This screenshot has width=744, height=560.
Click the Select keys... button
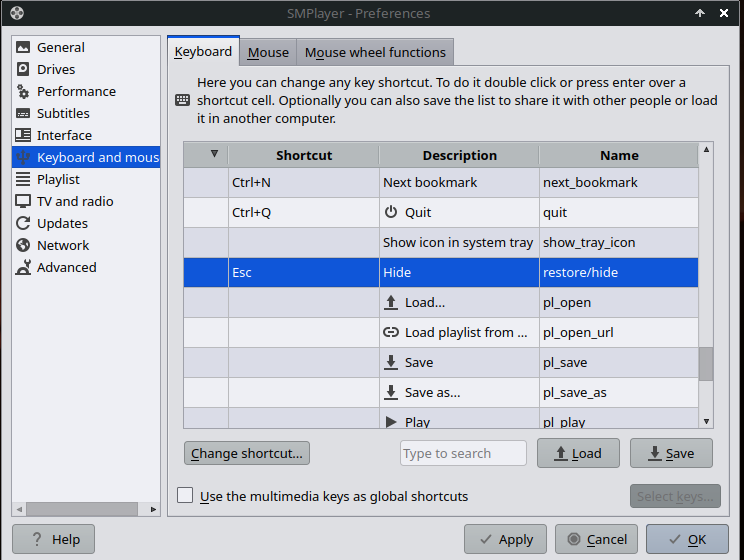(675, 496)
